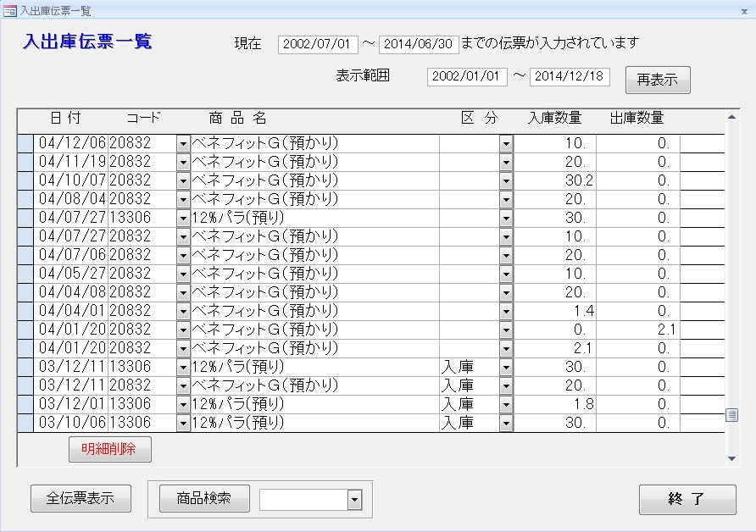Screen dimensions: 756x532
Task: Click the red 明細削除 button
Action: click(x=110, y=449)
